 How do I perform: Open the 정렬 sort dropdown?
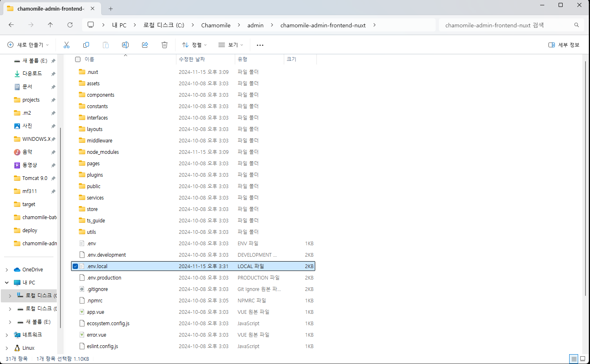click(x=194, y=45)
